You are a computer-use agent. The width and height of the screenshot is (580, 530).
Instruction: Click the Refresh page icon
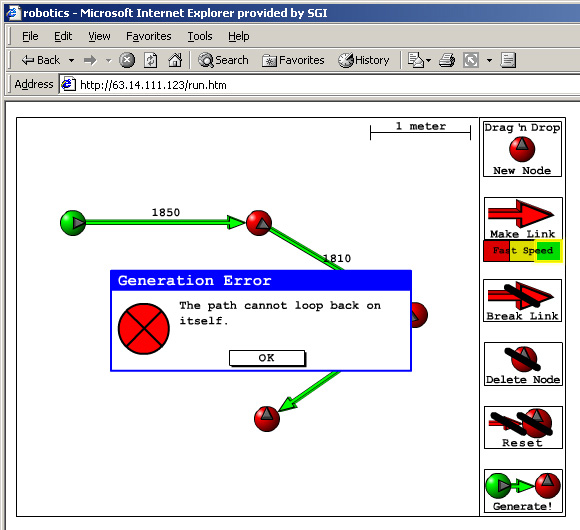point(151,60)
